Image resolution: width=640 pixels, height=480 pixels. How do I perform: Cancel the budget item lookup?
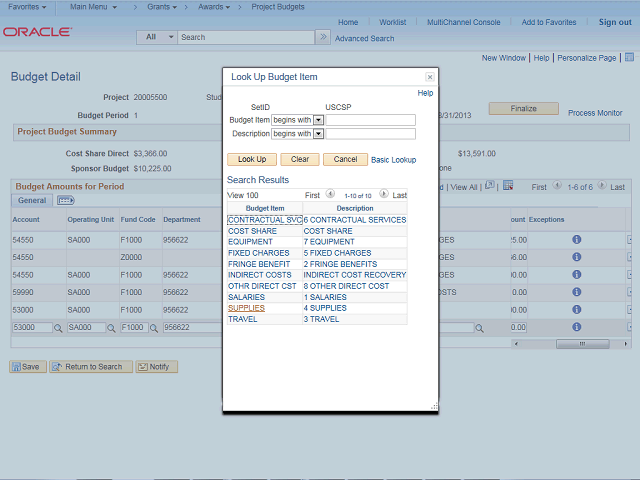(345, 159)
